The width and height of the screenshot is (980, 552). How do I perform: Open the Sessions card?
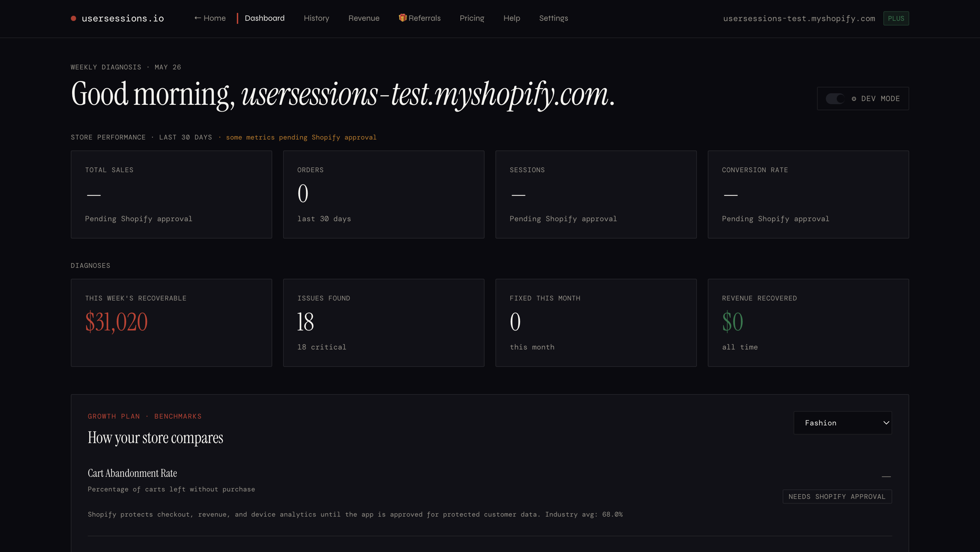click(x=596, y=194)
